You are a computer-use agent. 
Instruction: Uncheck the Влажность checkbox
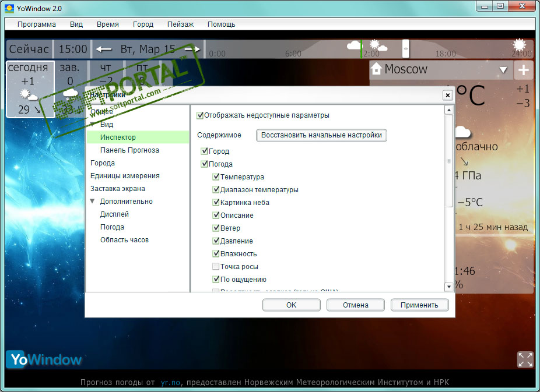tap(216, 254)
